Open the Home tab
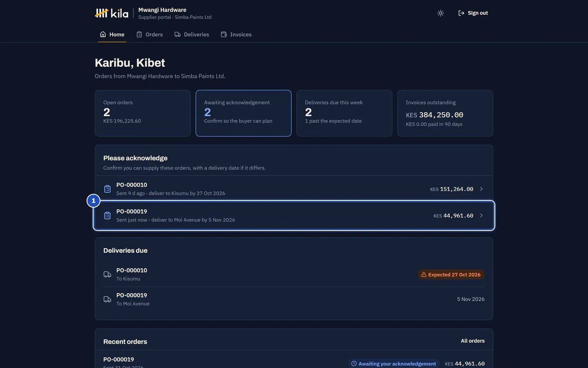This screenshot has width=588, height=368. pos(112,34)
